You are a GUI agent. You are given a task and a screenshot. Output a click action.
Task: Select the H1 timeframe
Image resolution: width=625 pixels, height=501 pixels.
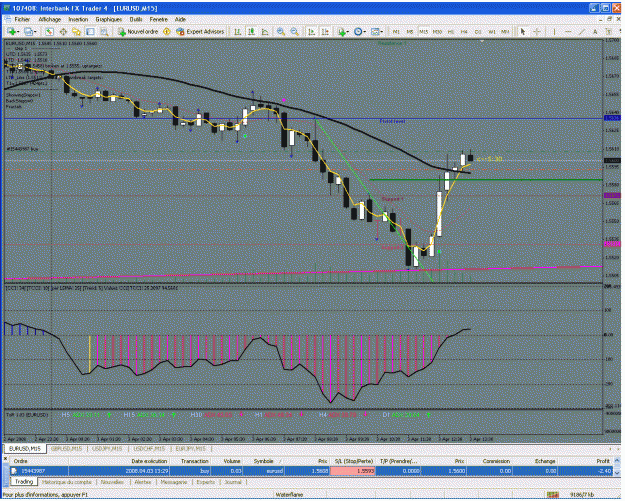tap(451, 31)
